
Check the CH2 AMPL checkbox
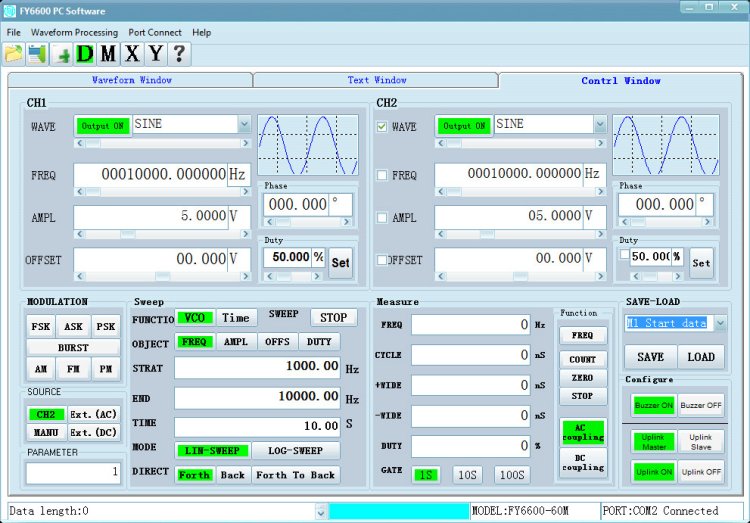pos(382,218)
